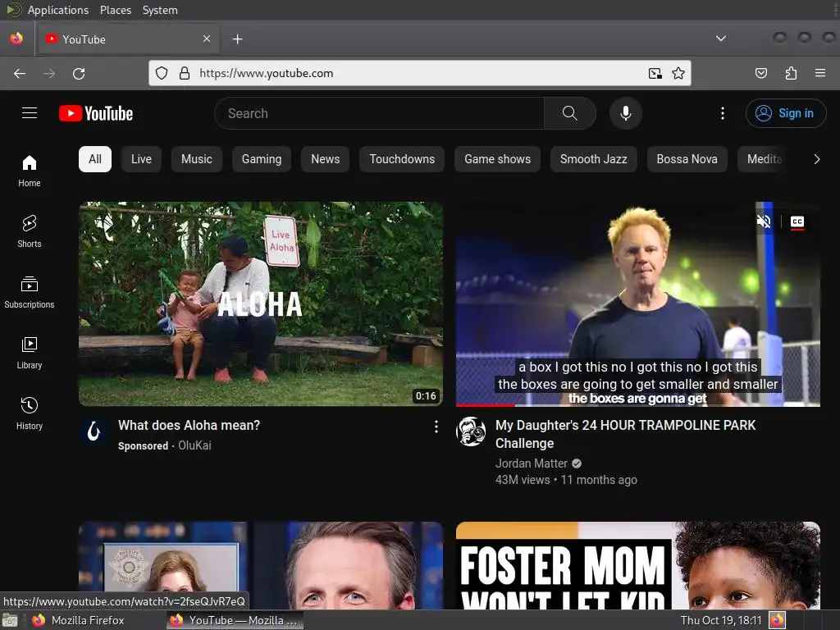Click the Sign in button
Viewport: 840px width, 630px height.
pyautogui.click(x=785, y=113)
